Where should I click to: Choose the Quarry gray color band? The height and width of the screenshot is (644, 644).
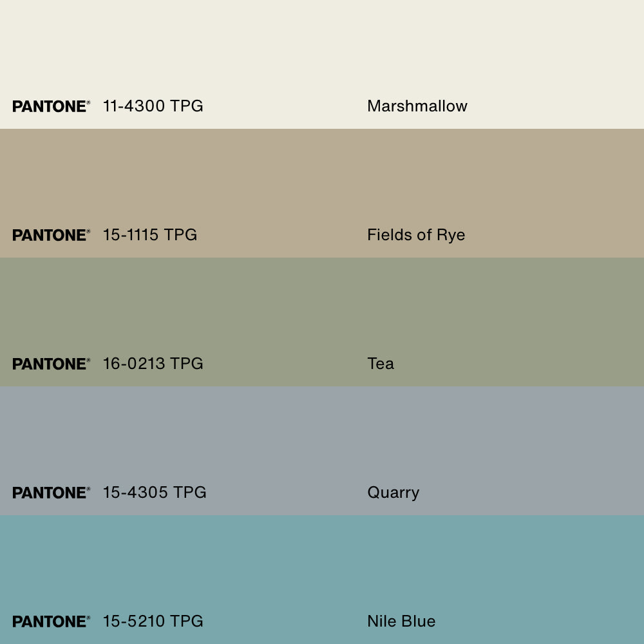click(322, 438)
